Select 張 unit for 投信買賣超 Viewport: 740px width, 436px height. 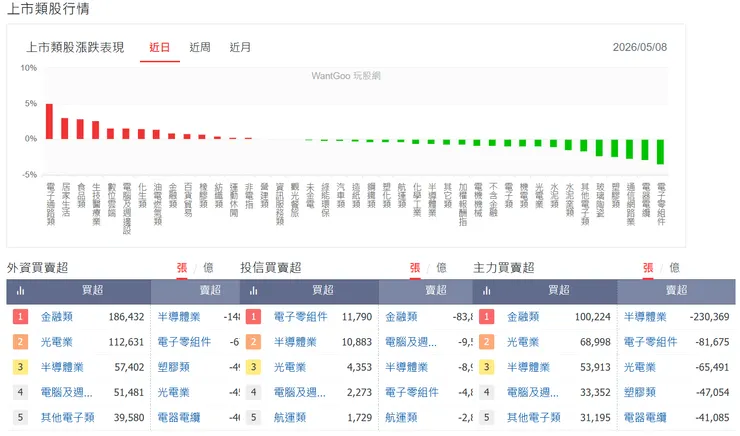415,268
